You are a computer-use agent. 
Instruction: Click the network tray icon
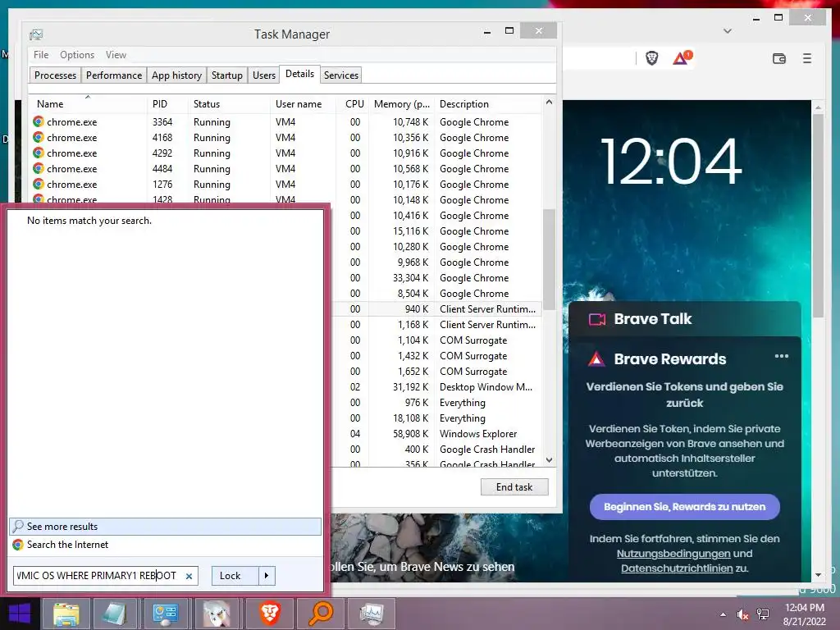(763, 614)
